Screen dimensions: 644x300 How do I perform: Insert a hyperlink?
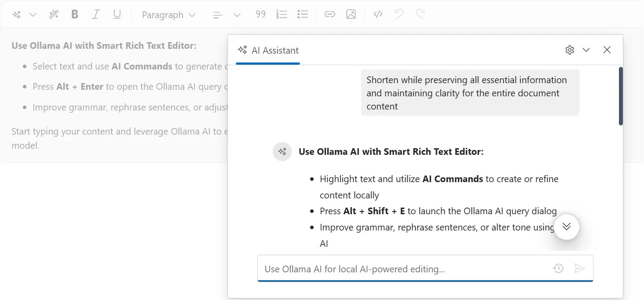(329, 15)
